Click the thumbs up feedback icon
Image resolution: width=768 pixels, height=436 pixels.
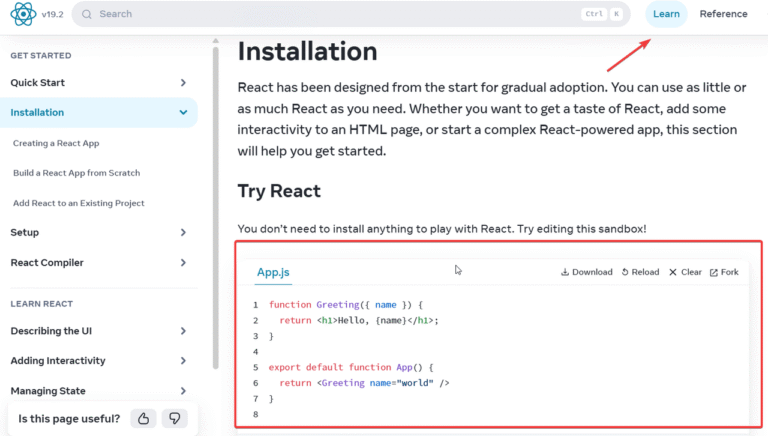click(x=144, y=419)
